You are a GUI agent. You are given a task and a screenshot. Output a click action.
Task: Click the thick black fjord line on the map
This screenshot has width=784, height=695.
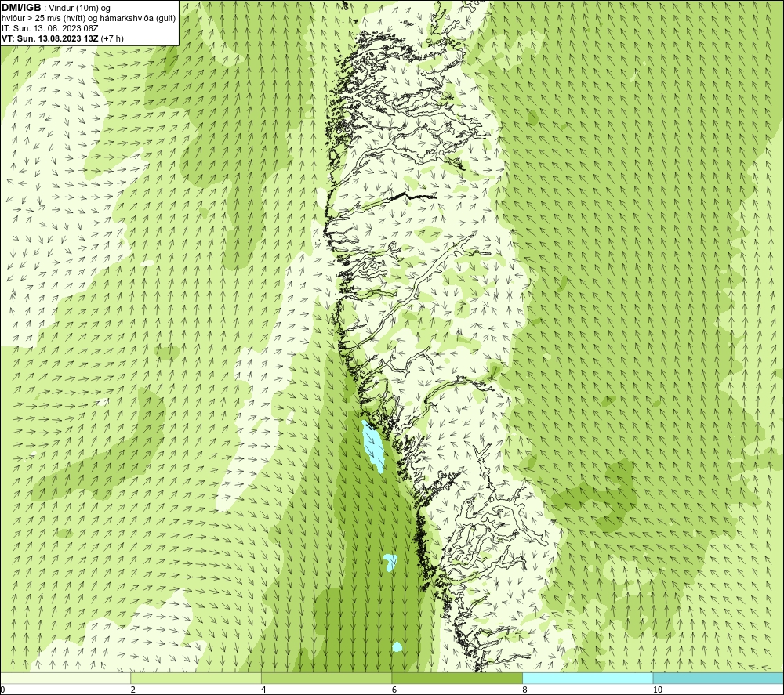pyautogui.click(x=413, y=196)
